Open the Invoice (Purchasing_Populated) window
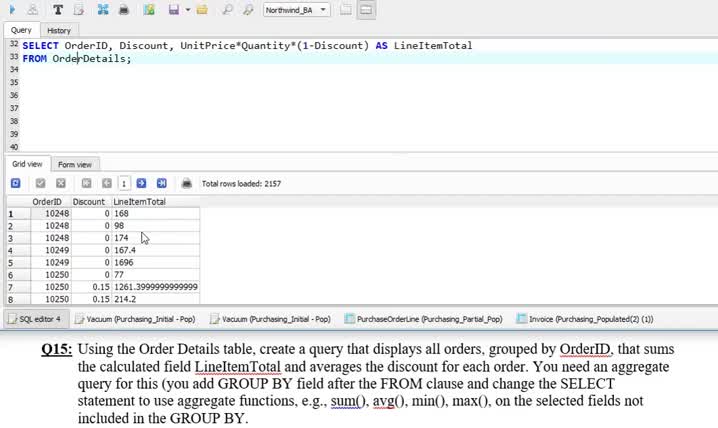This screenshot has height=428, width=718. [583, 319]
